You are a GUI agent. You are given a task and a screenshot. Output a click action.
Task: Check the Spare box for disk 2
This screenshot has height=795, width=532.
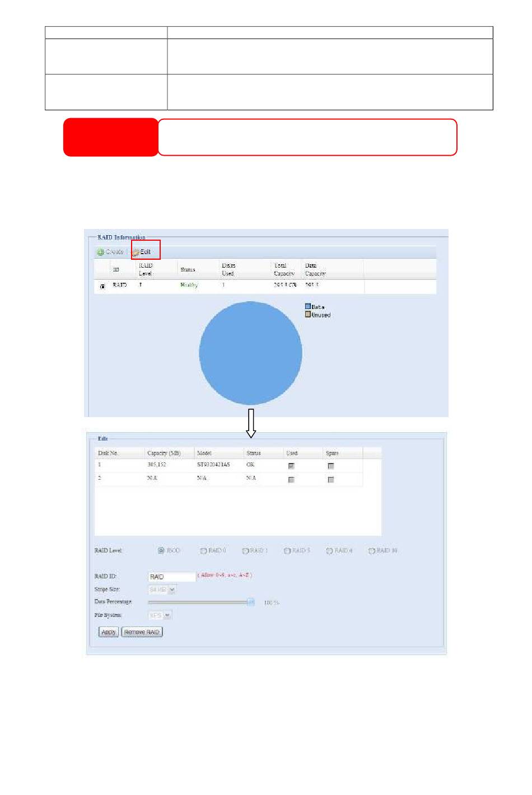coord(331,480)
